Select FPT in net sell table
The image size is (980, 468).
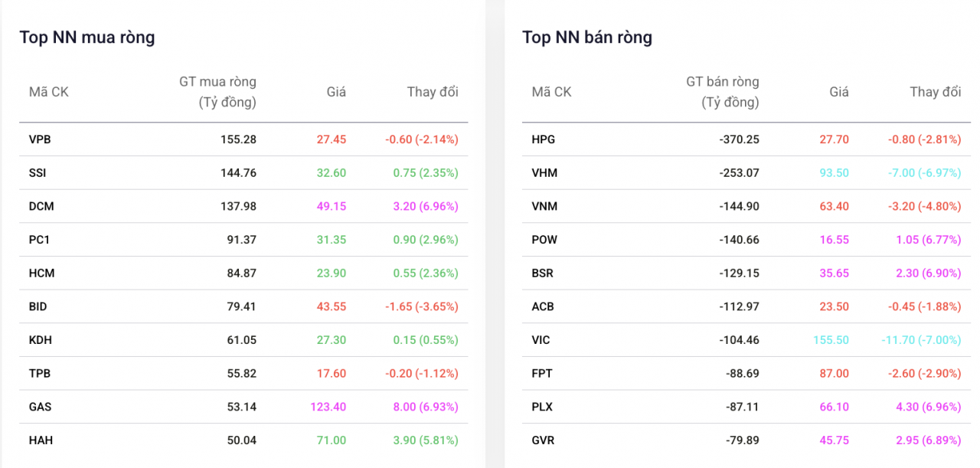pos(542,374)
